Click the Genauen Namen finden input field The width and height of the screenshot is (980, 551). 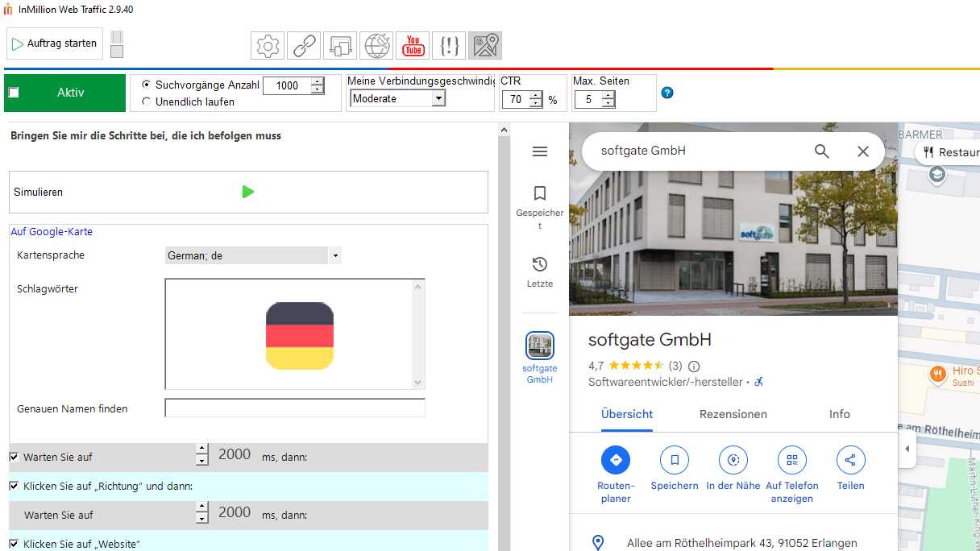pyautogui.click(x=294, y=408)
